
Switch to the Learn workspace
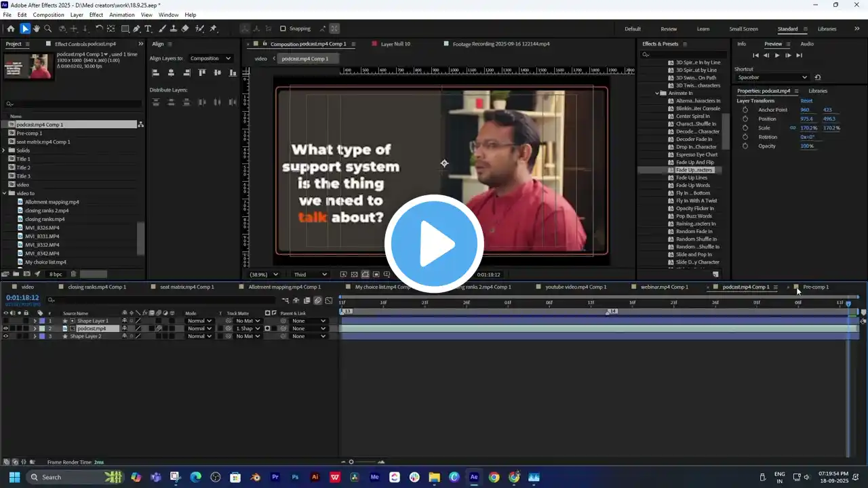coord(703,29)
